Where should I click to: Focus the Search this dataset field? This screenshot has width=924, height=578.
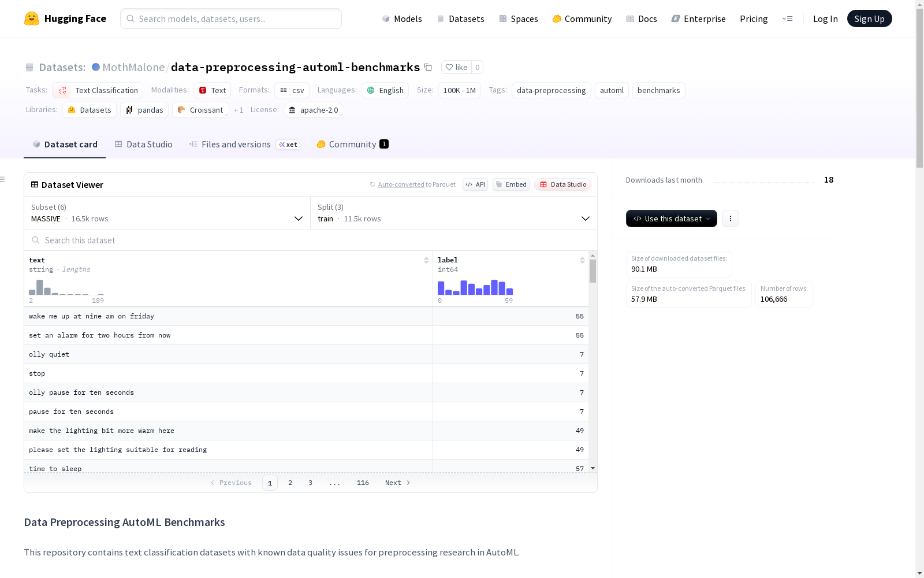pos(311,240)
